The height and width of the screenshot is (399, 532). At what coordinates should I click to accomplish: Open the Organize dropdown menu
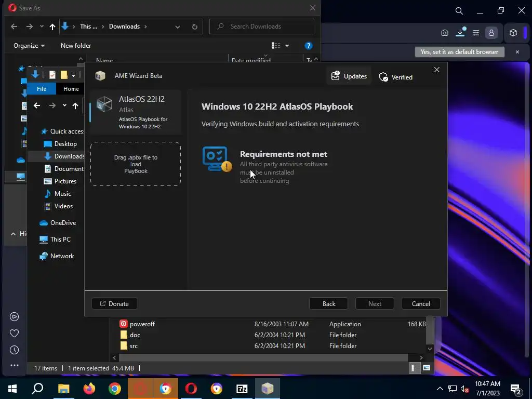[x=29, y=46]
